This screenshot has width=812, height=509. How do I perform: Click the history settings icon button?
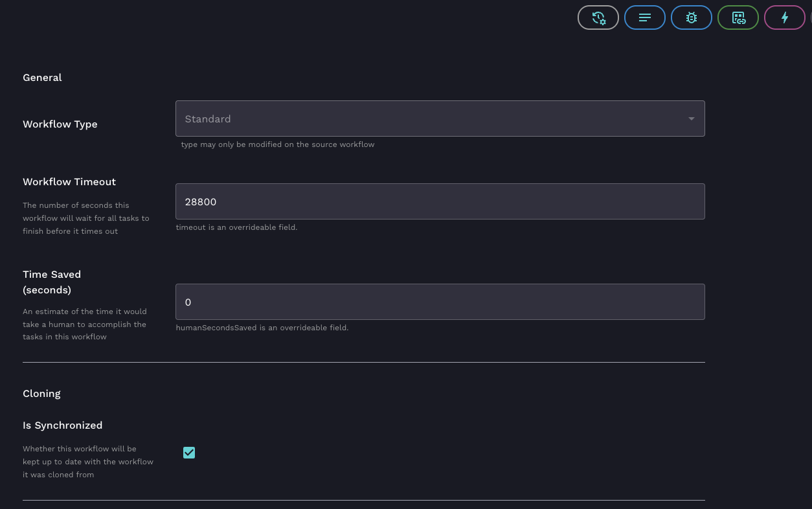pyautogui.click(x=598, y=17)
